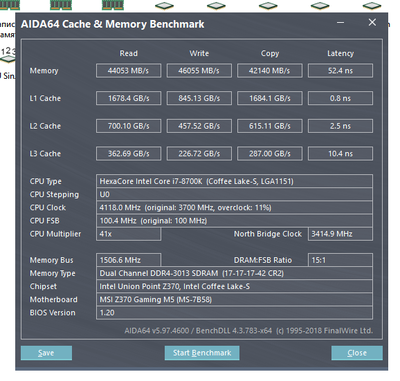Select Motherboard MSI Z370 Gaming M5 field
The height and width of the screenshot is (381, 400).
tap(234, 299)
